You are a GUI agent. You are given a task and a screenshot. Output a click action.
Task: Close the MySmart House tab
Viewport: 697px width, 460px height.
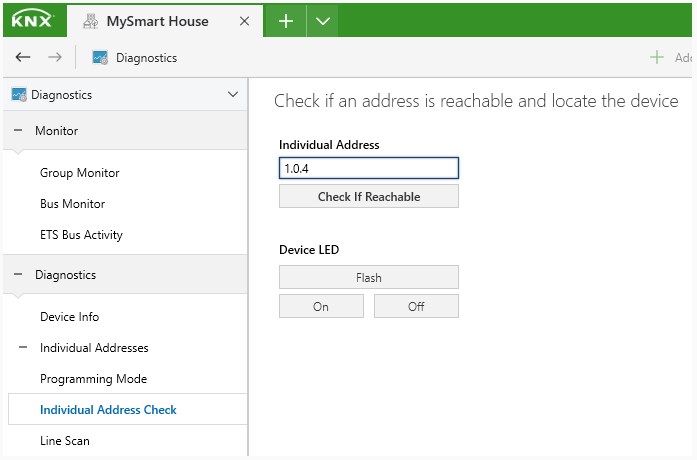click(244, 21)
